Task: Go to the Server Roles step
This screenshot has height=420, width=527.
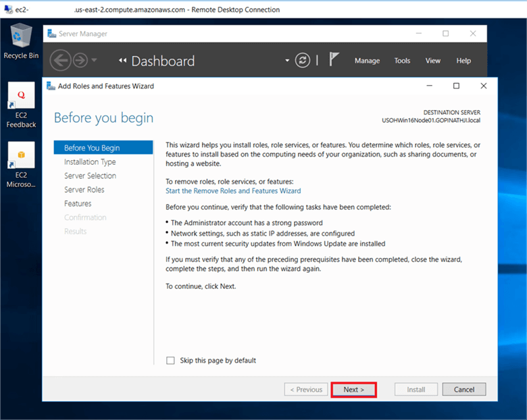Action: click(x=84, y=190)
